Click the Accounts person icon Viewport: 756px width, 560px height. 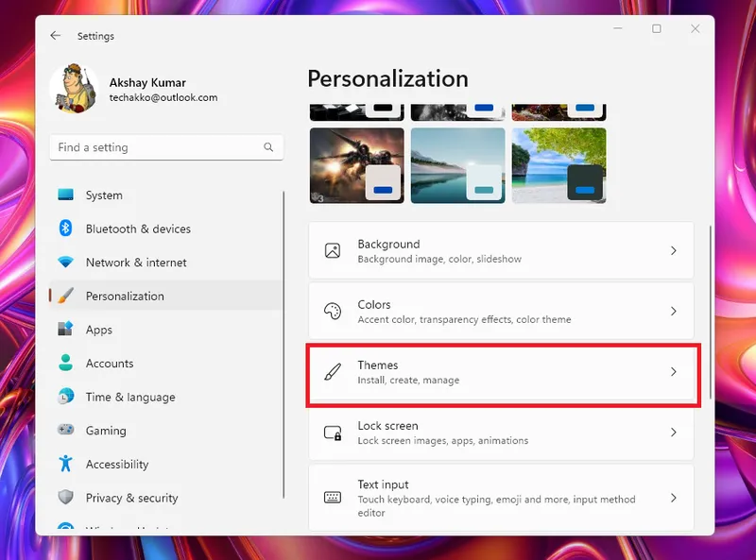65,363
